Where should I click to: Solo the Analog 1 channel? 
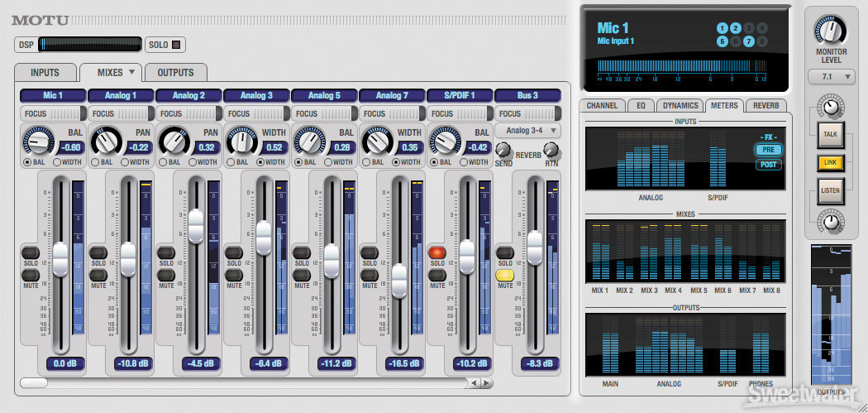pyautogui.click(x=98, y=252)
